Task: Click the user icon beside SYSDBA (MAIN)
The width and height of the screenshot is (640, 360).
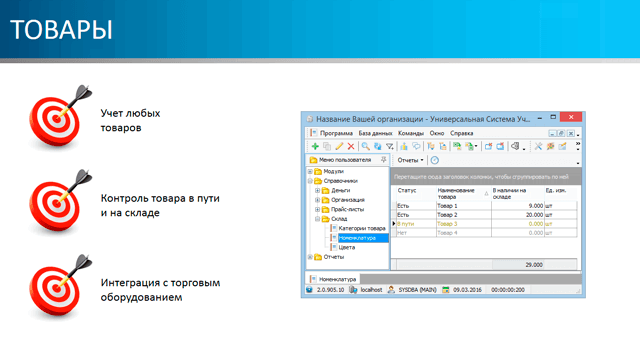Action: (391, 290)
